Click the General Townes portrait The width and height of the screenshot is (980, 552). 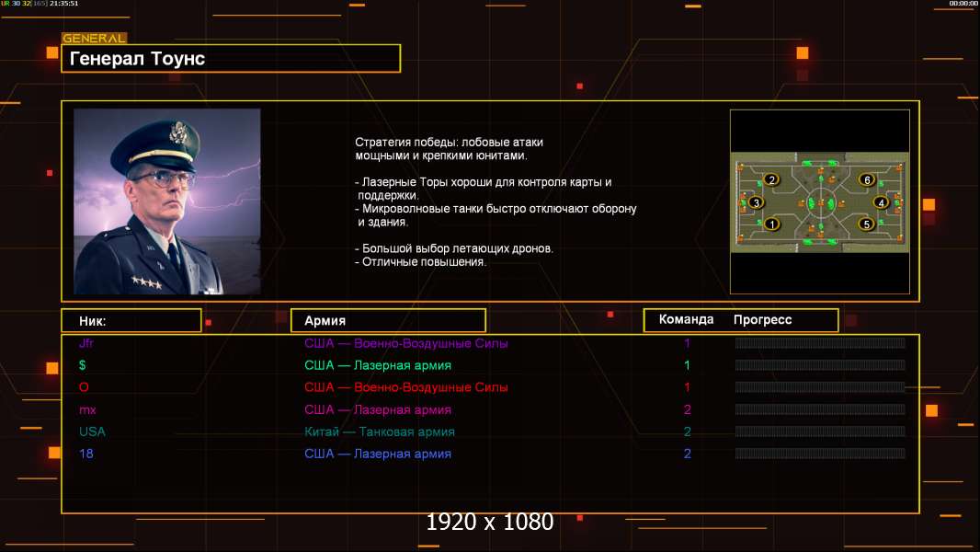(x=167, y=201)
